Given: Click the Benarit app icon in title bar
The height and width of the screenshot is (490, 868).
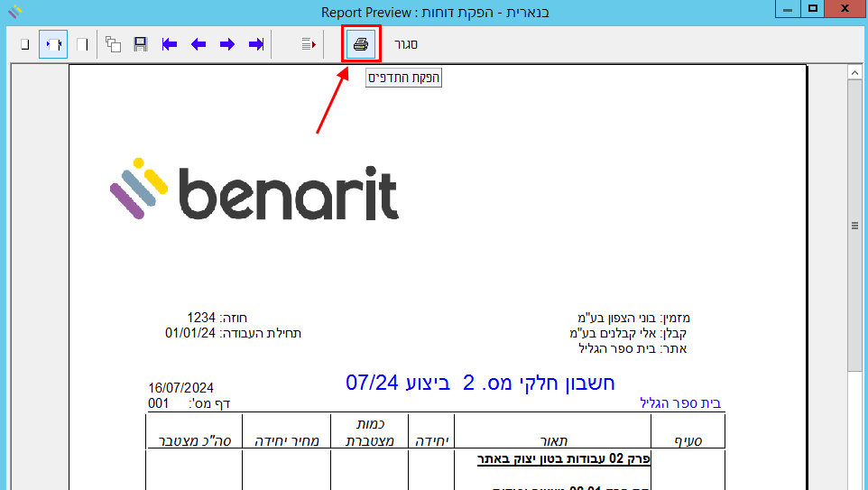Looking at the screenshot, I should (15, 11).
